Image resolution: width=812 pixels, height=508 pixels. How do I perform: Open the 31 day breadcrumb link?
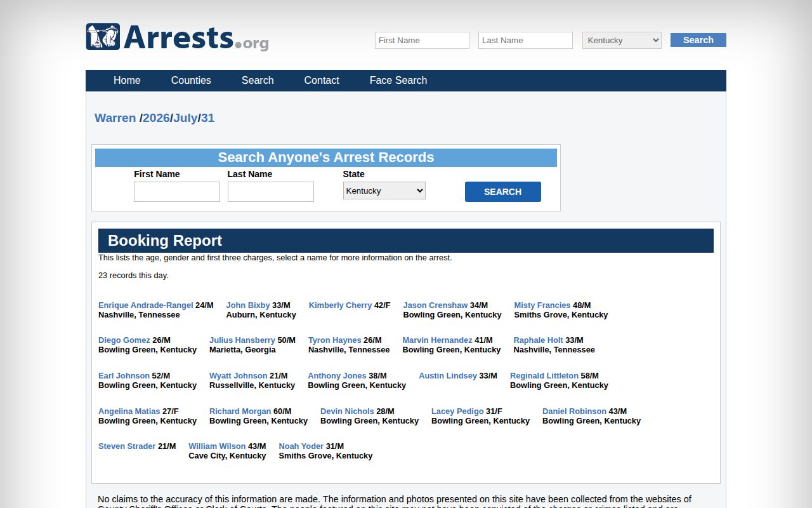coord(208,118)
